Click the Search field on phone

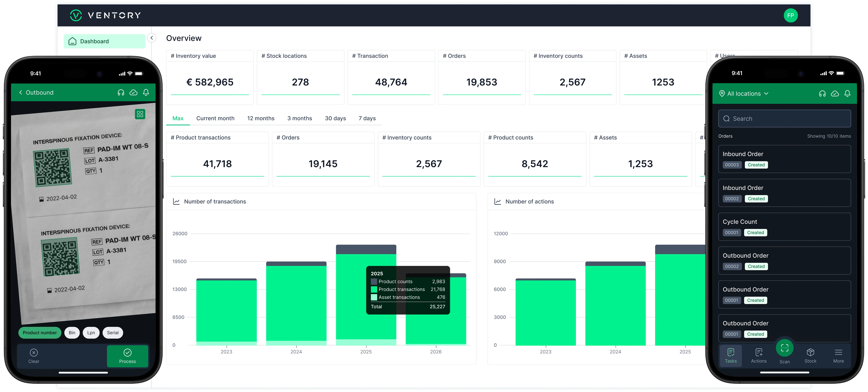pyautogui.click(x=784, y=119)
